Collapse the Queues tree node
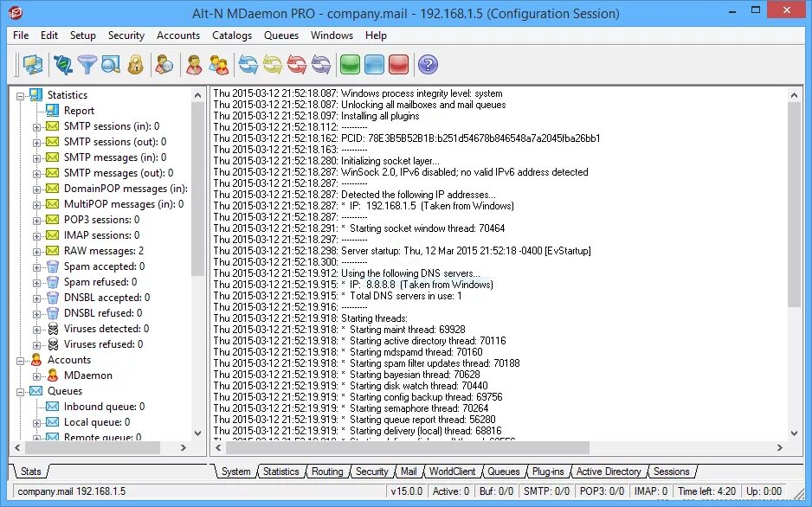 pos(20,392)
